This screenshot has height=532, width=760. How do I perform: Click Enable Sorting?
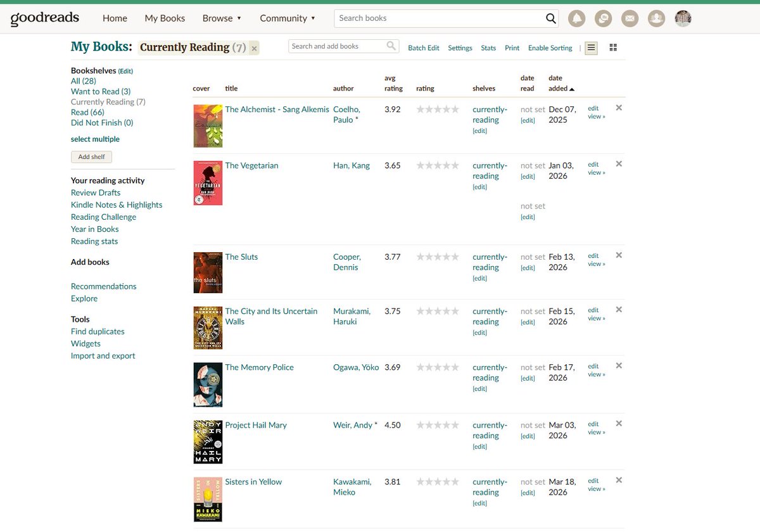click(x=550, y=47)
